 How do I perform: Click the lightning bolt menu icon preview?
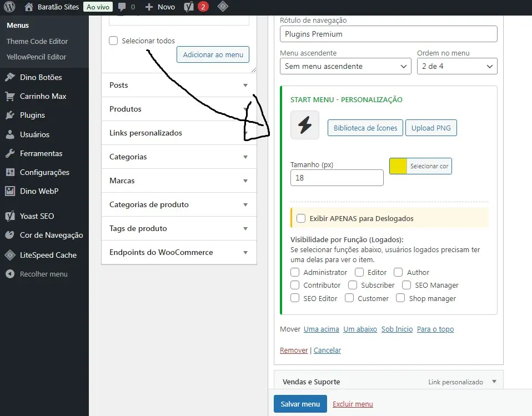(305, 125)
